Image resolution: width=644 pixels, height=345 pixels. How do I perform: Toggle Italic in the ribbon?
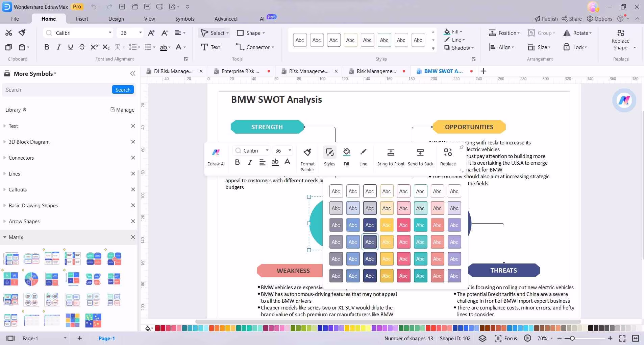tap(58, 47)
